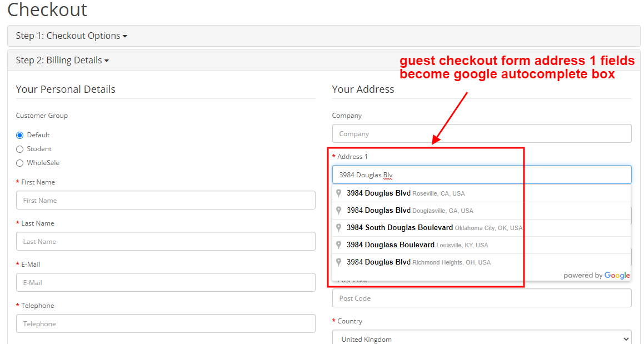Click the pin icon next to the Louisville, KY suggestion
644x344 pixels.
pos(338,245)
